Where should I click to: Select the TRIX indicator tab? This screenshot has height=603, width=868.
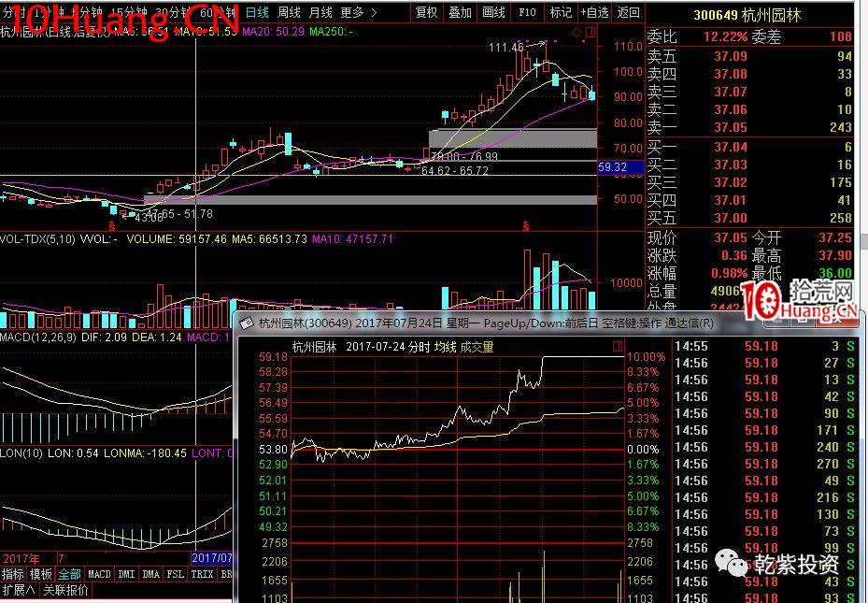202,574
